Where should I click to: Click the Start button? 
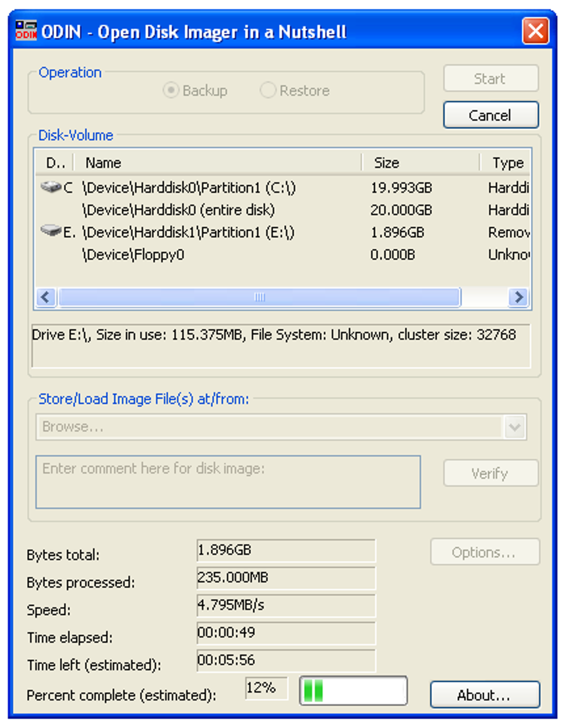(490, 78)
